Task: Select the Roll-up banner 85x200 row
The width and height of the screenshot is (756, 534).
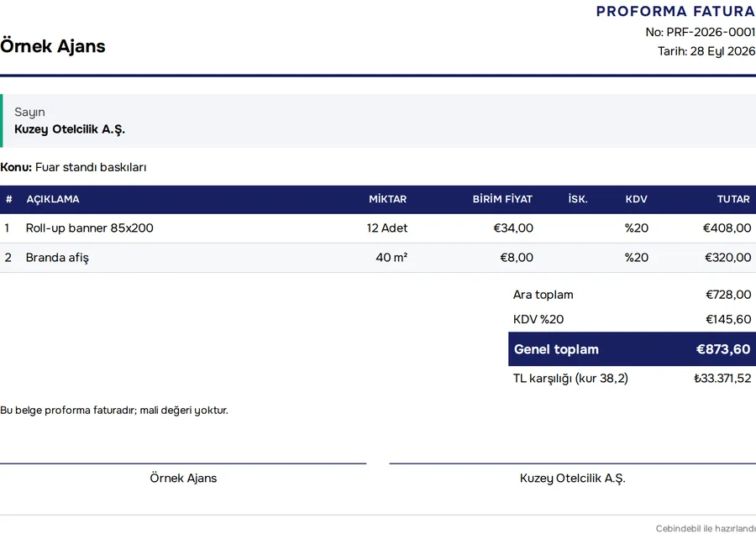Action: (x=378, y=228)
